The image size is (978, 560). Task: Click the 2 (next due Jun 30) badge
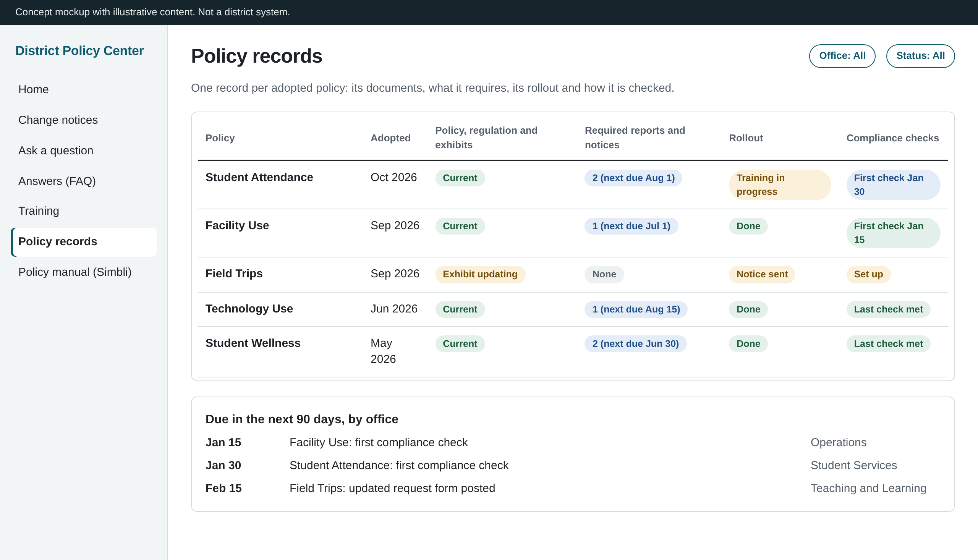click(x=635, y=344)
